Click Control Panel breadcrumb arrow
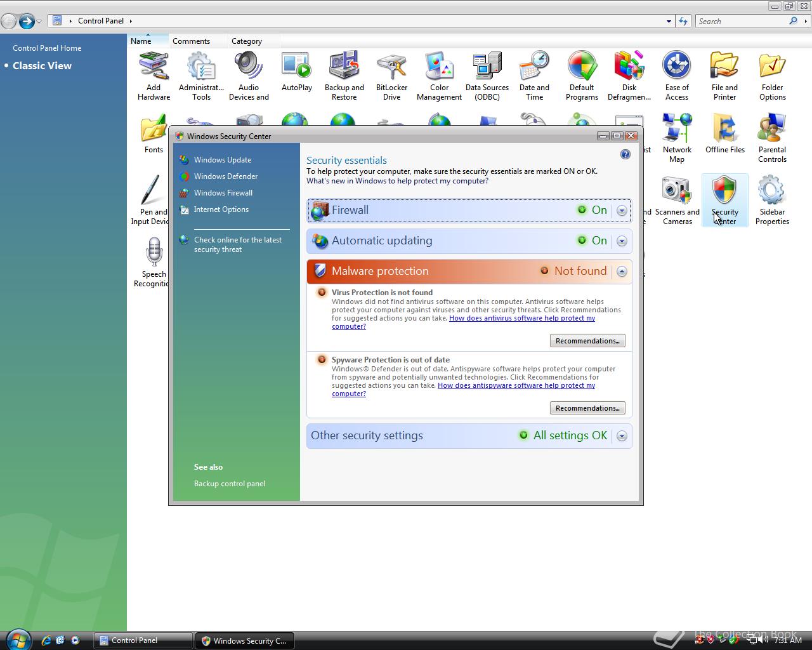The height and width of the screenshot is (650, 812). pos(131,21)
